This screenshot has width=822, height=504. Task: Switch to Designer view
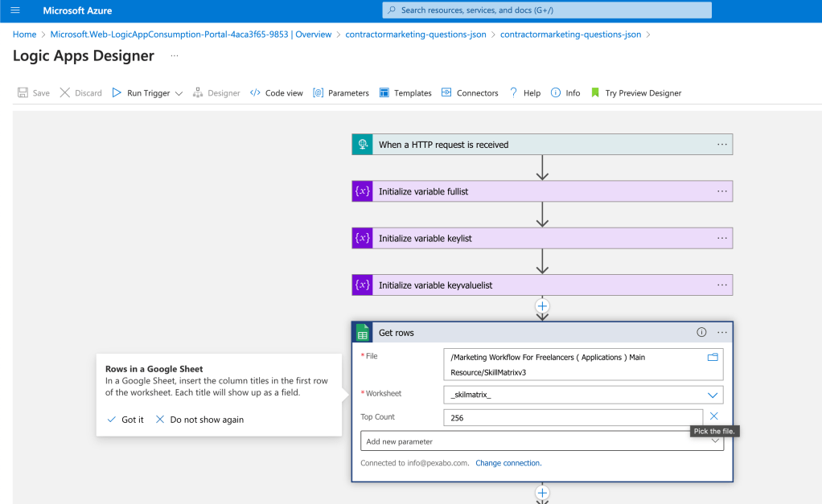tap(216, 92)
